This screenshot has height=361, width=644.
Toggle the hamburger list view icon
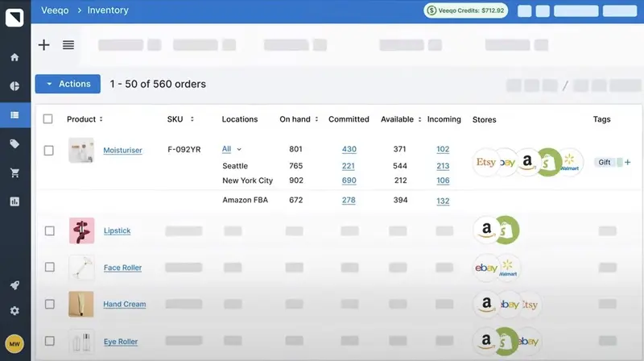pyautogui.click(x=68, y=45)
